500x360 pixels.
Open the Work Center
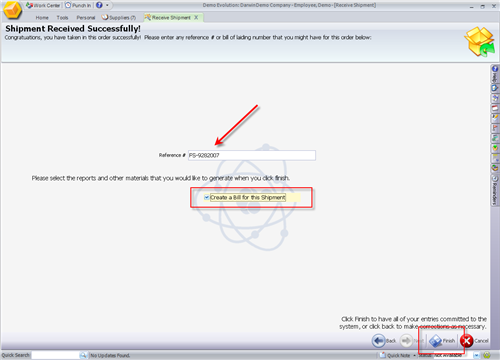43,5
